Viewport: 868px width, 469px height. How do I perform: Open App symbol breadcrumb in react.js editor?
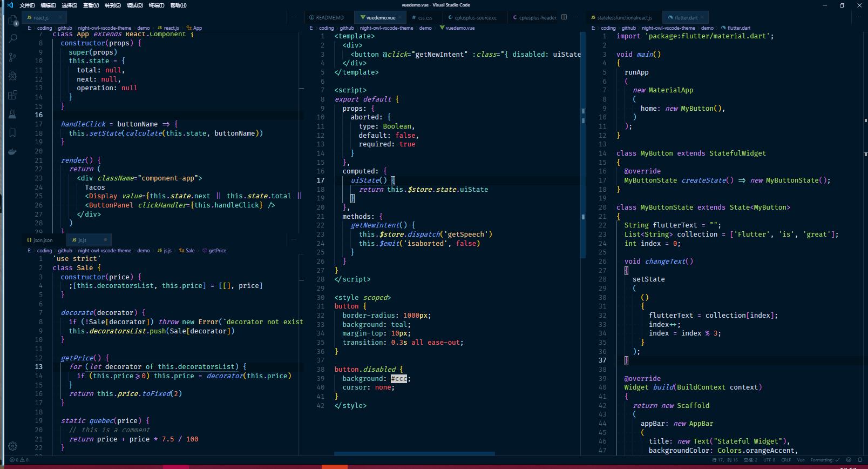click(x=194, y=28)
